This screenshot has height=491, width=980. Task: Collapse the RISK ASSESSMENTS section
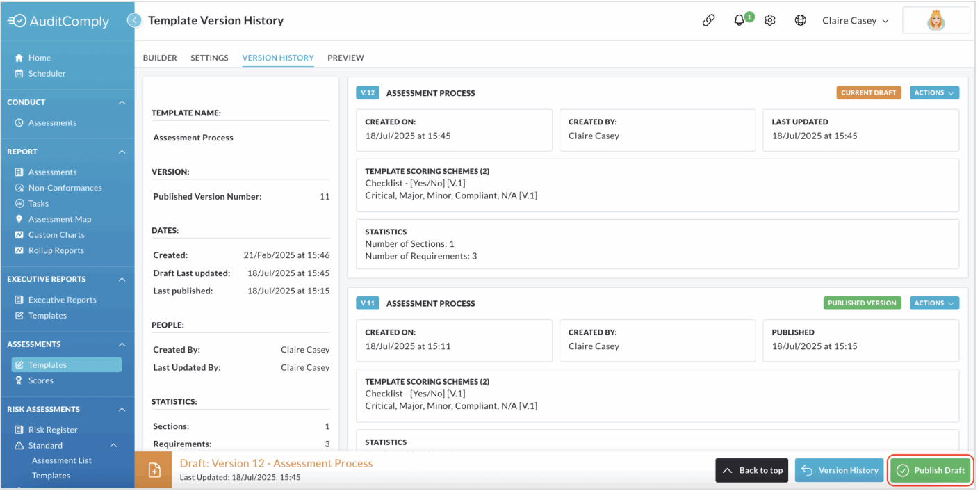(x=122, y=410)
